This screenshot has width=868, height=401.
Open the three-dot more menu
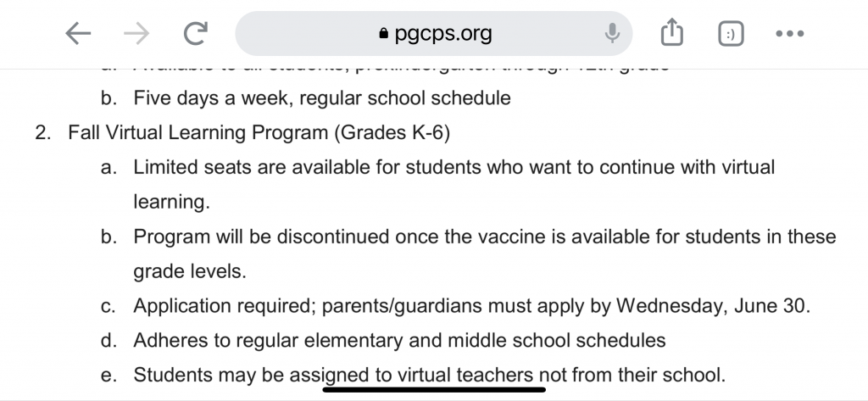click(x=790, y=34)
